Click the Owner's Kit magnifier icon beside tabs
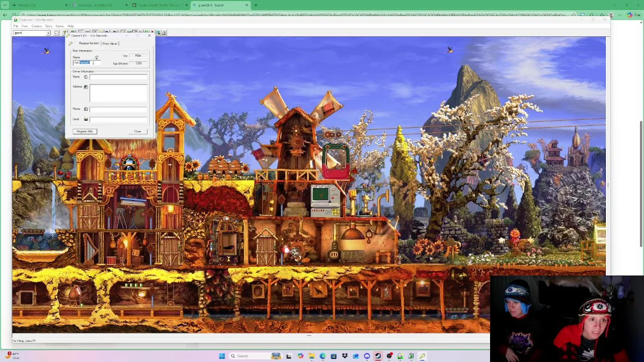Image resolution: width=644 pixels, height=362 pixels. coord(70,43)
